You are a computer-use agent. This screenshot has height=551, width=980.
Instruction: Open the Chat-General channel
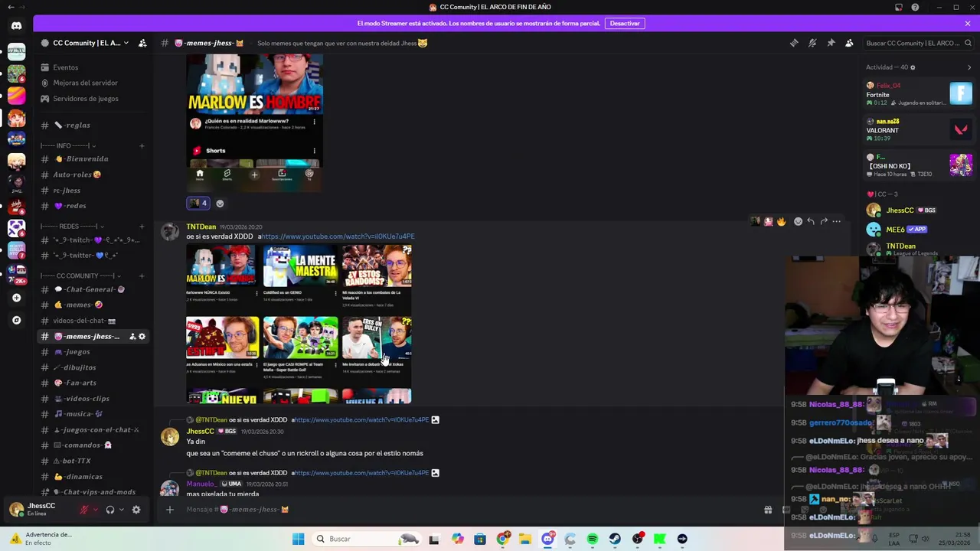click(93, 289)
